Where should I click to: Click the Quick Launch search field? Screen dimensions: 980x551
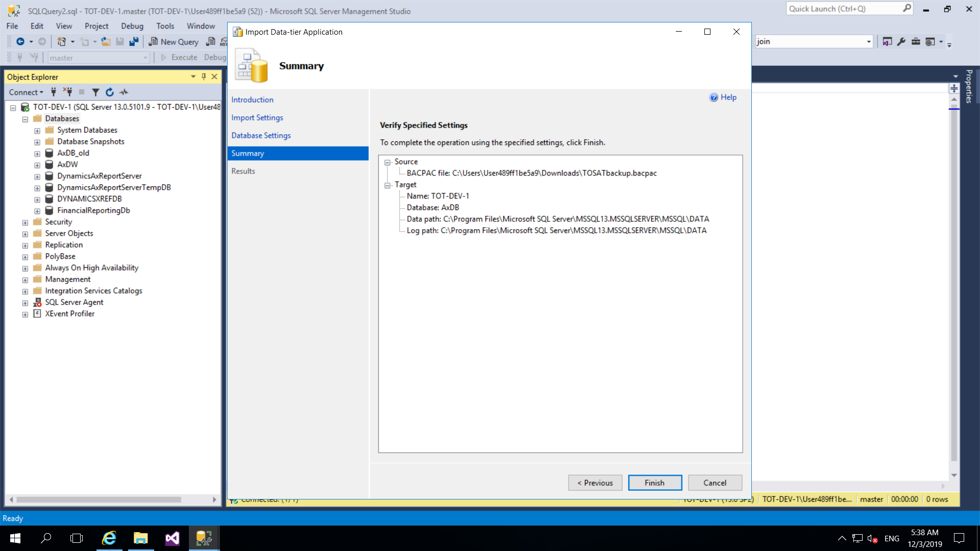point(845,9)
